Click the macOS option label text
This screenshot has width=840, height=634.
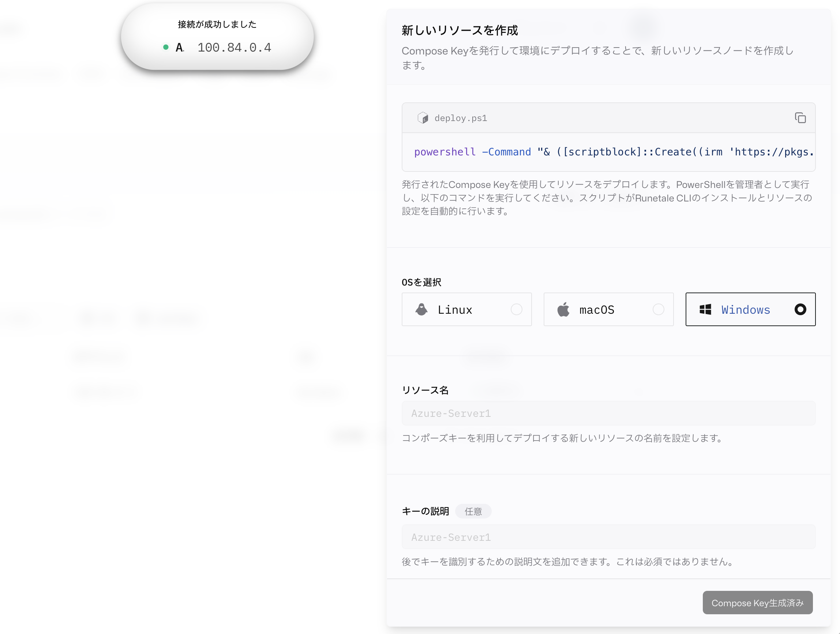(597, 310)
